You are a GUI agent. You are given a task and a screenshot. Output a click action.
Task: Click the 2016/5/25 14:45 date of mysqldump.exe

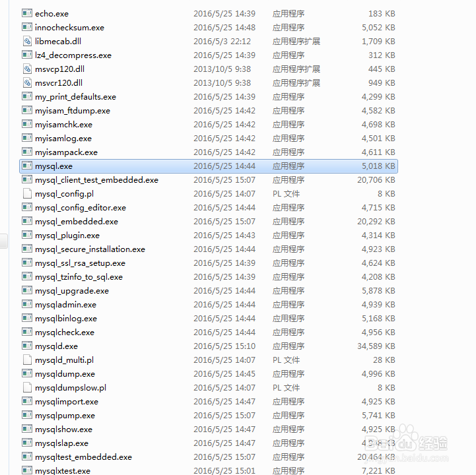pyautogui.click(x=224, y=373)
